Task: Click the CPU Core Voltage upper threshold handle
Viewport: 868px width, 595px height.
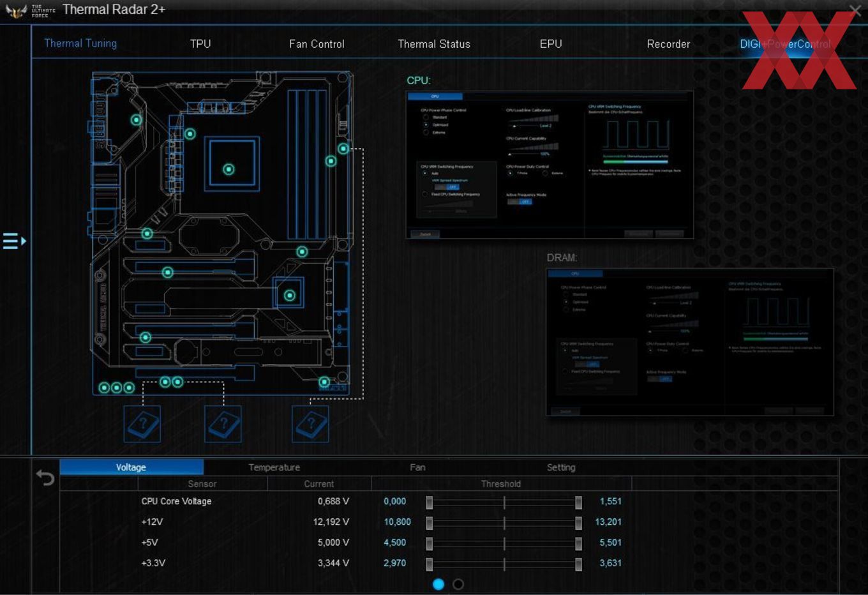Action: point(579,502)
